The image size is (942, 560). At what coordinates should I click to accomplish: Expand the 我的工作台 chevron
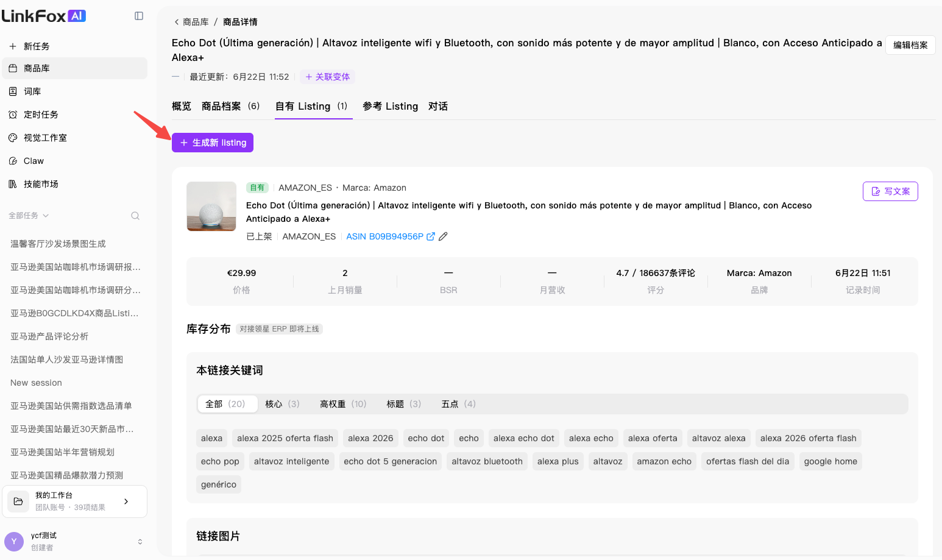click(x=126, y=502)
